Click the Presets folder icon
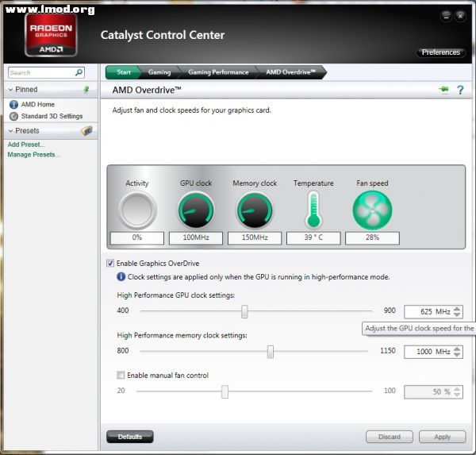 tap(87, 131)
